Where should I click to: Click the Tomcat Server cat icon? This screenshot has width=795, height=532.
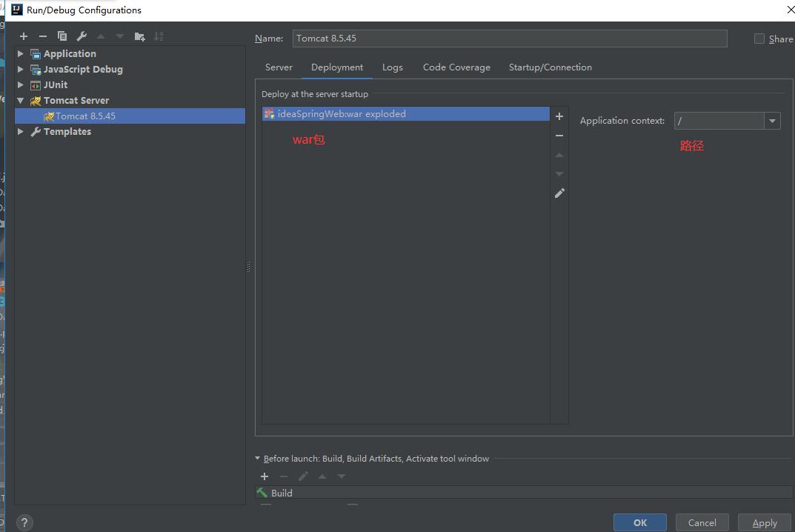[35, 101]
